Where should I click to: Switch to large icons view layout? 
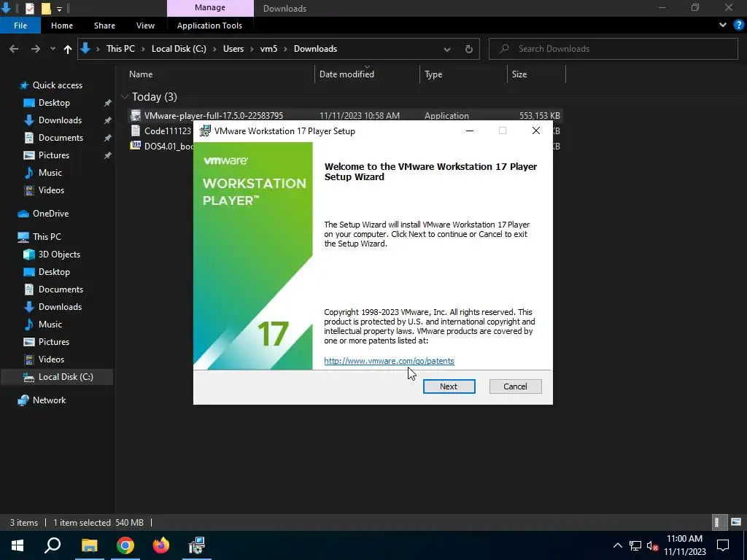pos(735,522)
